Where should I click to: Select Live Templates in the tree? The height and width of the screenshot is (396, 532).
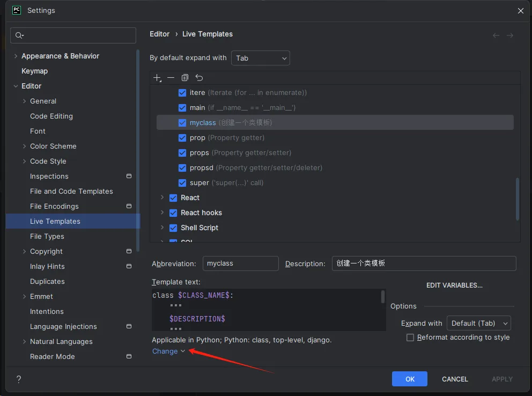click(72, 221)
